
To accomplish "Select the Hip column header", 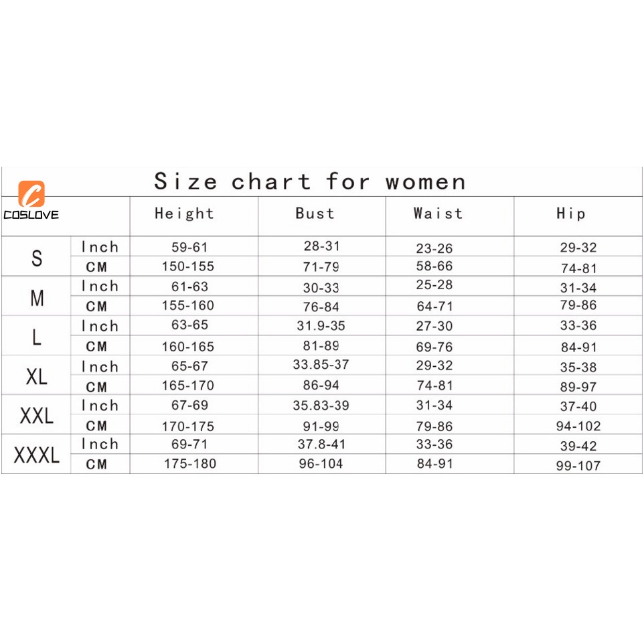I will (571, 214).
